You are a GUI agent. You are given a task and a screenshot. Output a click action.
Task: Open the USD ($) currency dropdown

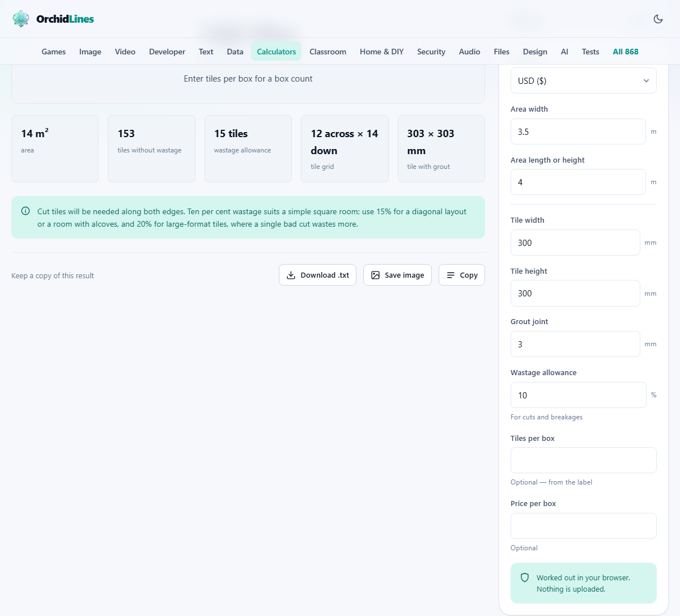point(584,80)
